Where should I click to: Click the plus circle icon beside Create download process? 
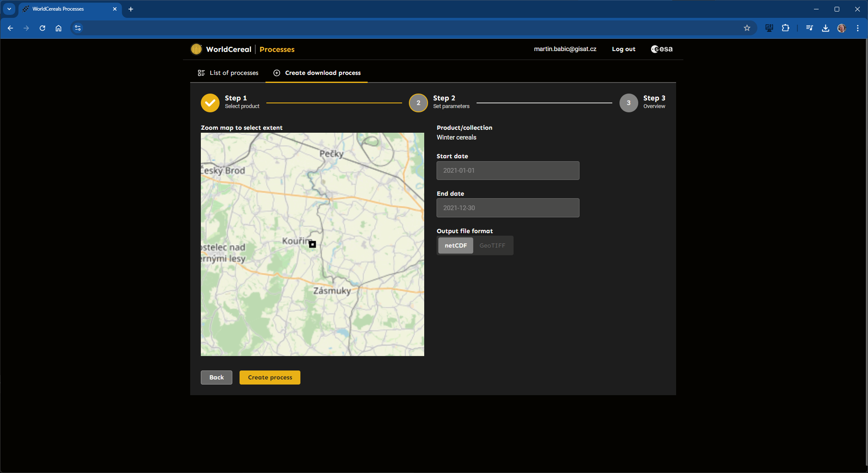pyautogui.click(x=277, y=73)
